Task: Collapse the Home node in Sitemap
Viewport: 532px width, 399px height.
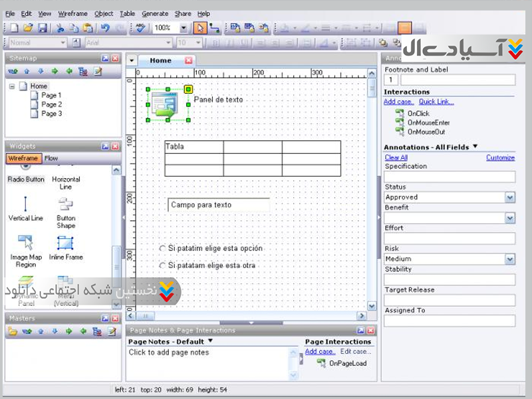Action: pyautogui.click(x=12, y=86)
